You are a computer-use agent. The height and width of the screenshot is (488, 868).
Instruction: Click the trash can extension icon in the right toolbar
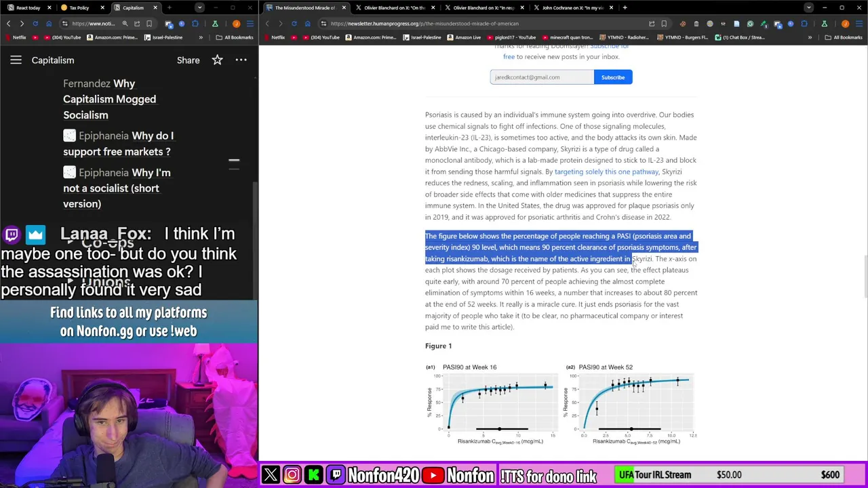[696, 24]
